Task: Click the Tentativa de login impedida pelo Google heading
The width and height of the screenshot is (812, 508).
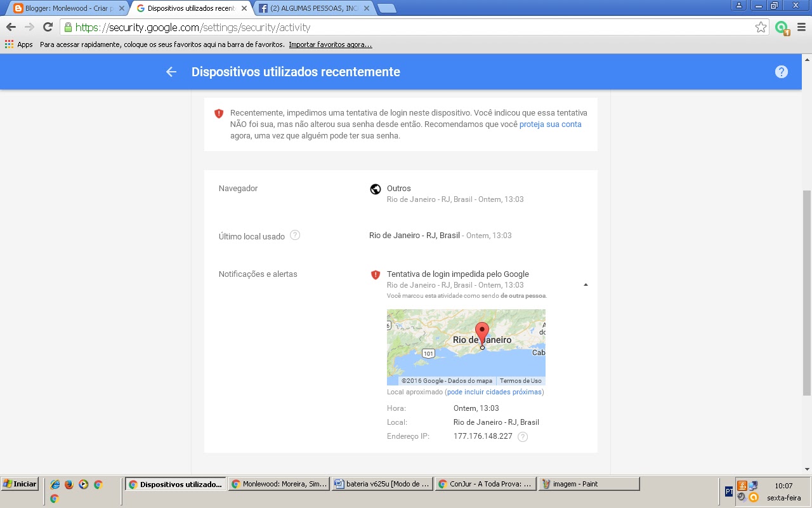Action: click(x=458, y=274)
